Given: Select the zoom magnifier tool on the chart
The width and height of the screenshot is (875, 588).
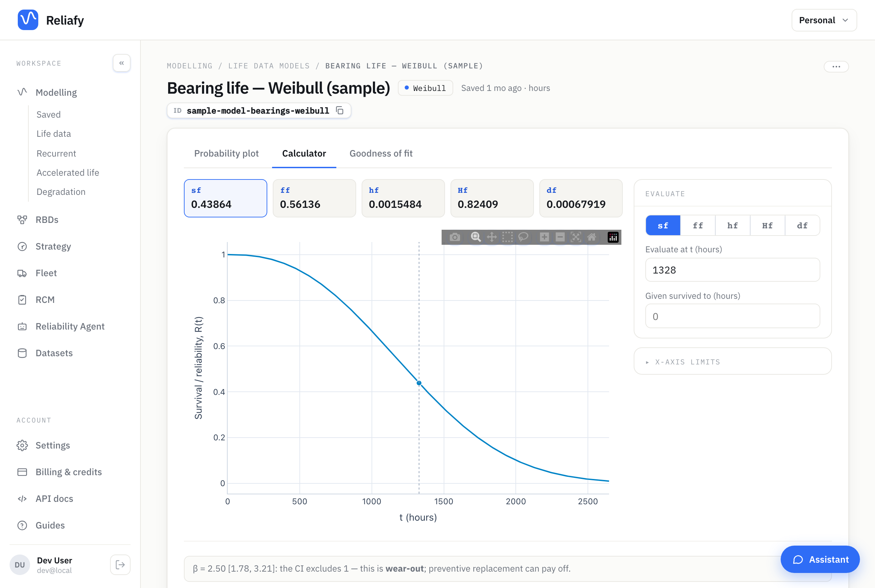Looking at the screenshot, I should (476, 237).
